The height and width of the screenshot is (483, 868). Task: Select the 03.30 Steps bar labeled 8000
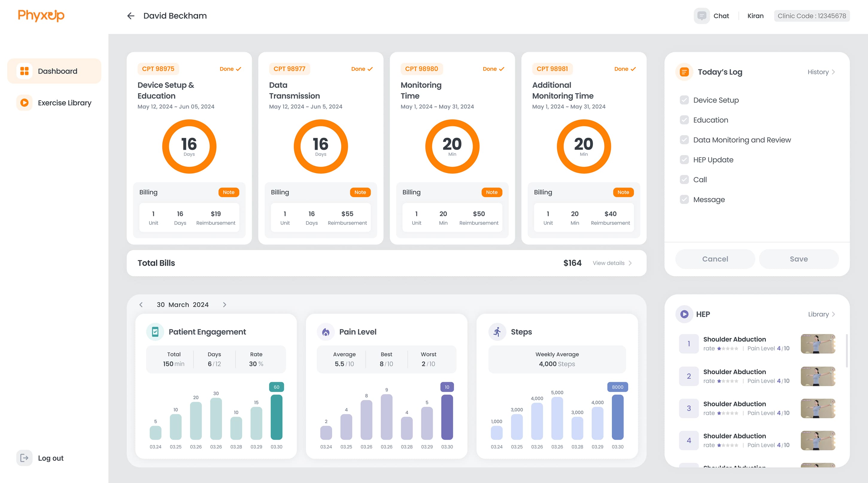pos(617,417)
